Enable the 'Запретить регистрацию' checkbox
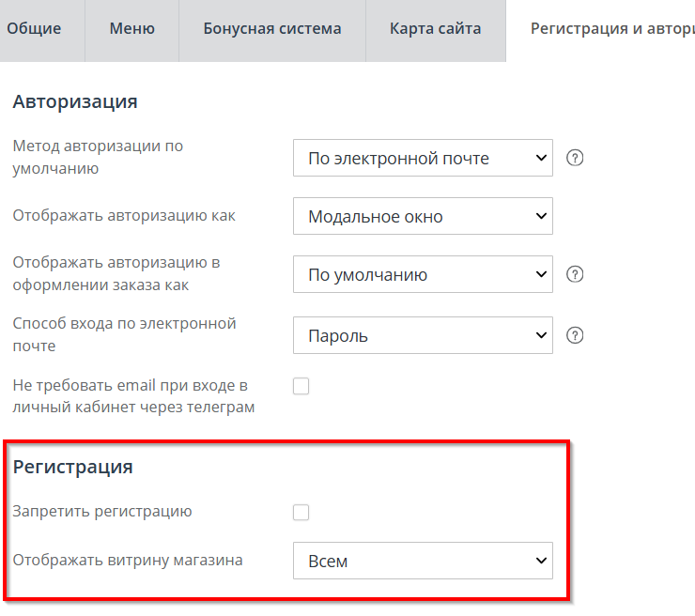 (x=301, y=512)
